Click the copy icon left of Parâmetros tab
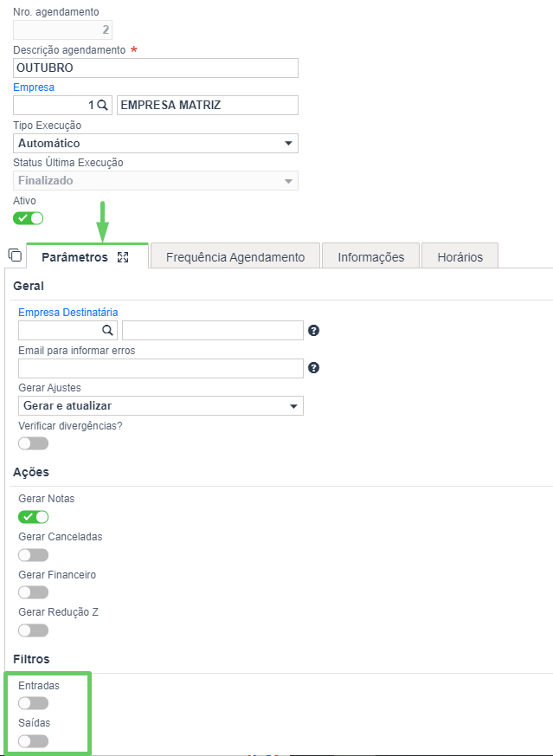This screenshot has height=756, width=553. tap(15, 255)
